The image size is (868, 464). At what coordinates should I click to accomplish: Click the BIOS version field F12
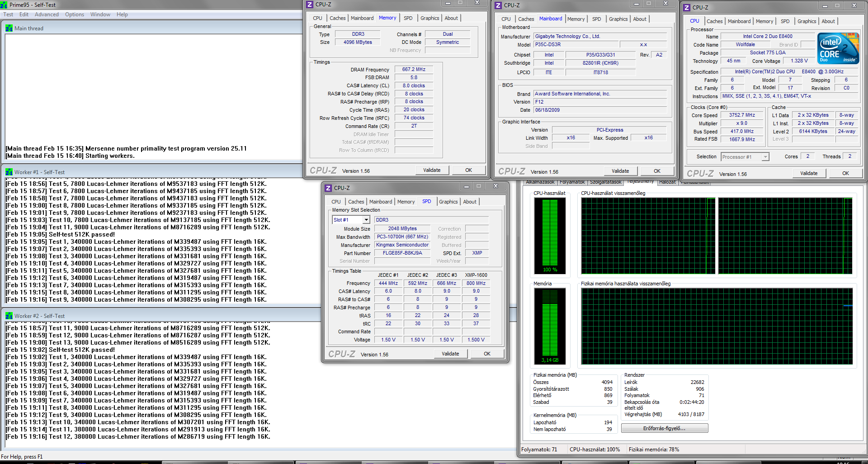[600, 102]
